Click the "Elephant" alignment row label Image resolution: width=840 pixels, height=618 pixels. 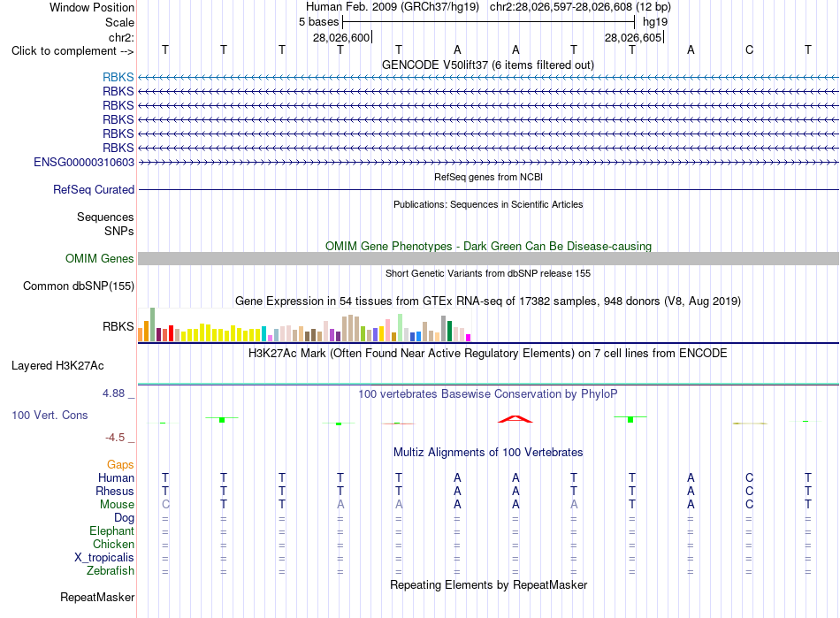(111, 530)
